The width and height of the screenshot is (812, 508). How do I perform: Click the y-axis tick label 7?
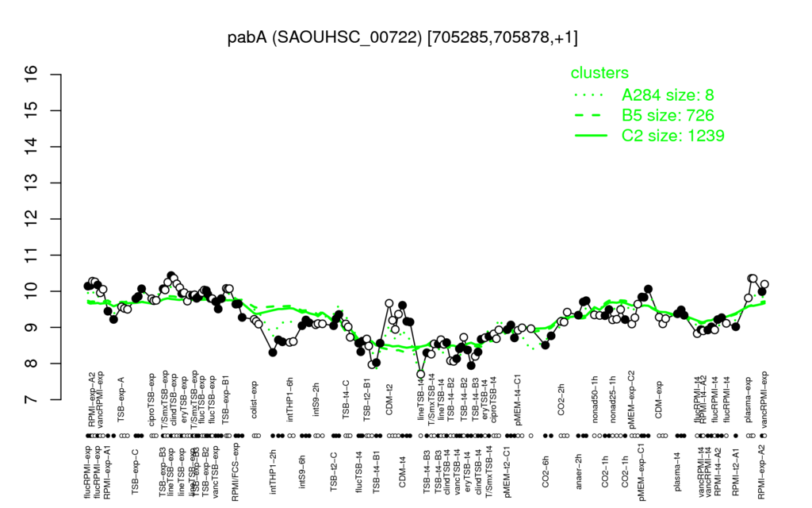pos(32,400)
